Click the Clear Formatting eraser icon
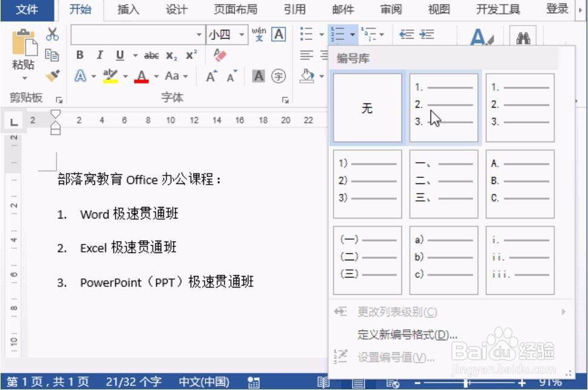Screen dimensions: 588x390 pyautogui.click(x=220, y=56)
